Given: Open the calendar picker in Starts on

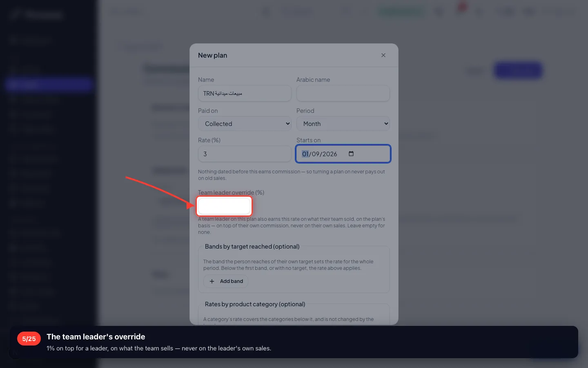Looking at the screenshot, I should click(x=351, y=154).
